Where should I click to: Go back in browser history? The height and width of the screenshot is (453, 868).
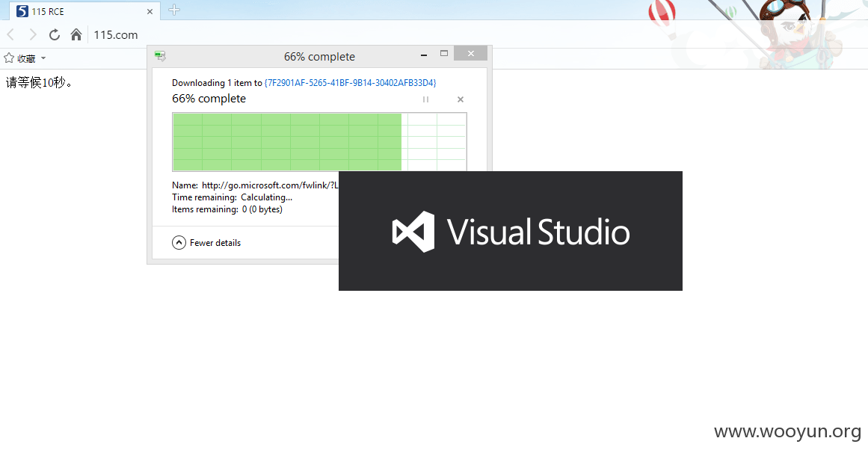(10, 35)
